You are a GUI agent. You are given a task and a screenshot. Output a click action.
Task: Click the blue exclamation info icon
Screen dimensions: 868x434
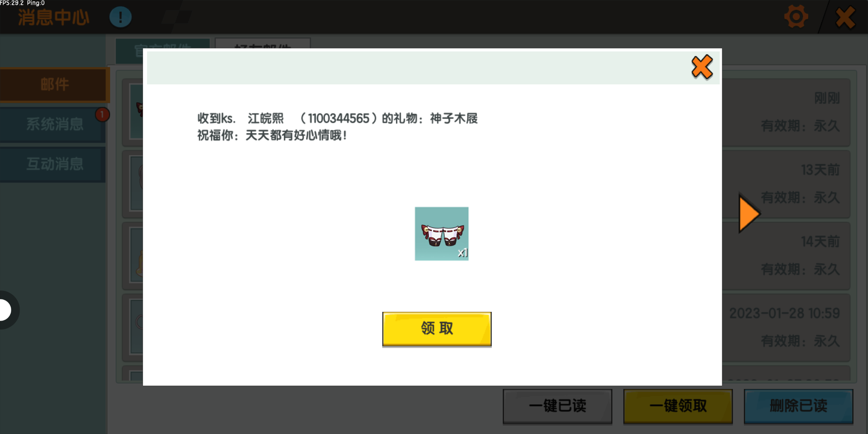(121, 17)
